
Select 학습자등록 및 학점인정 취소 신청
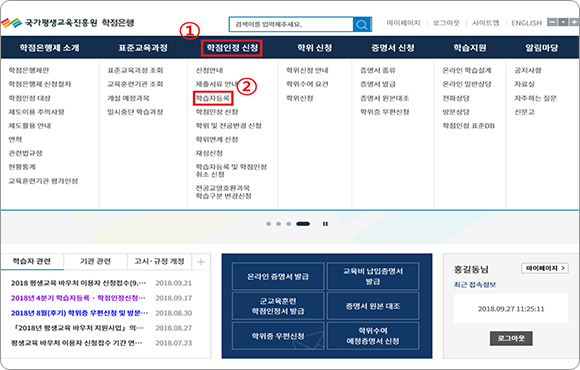231,171
